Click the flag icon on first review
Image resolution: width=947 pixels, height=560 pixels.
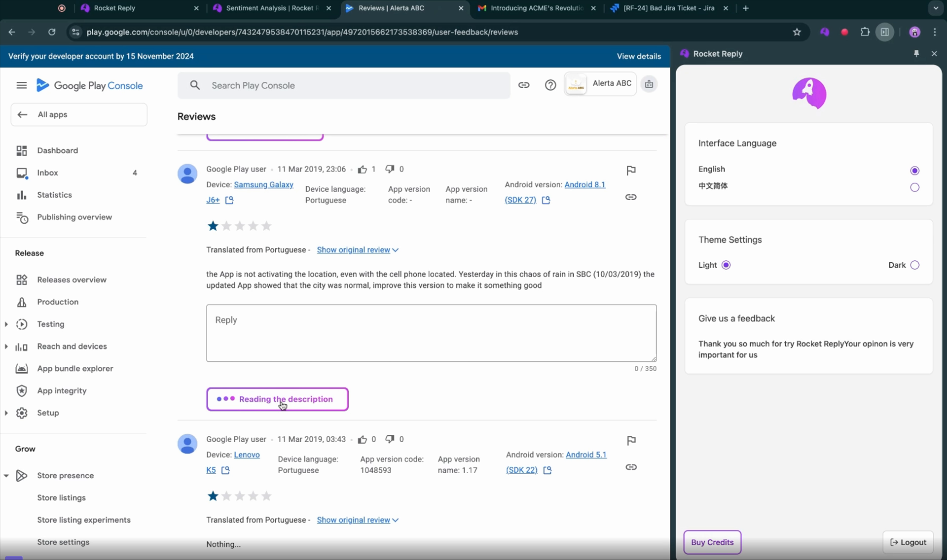point(630,171)
